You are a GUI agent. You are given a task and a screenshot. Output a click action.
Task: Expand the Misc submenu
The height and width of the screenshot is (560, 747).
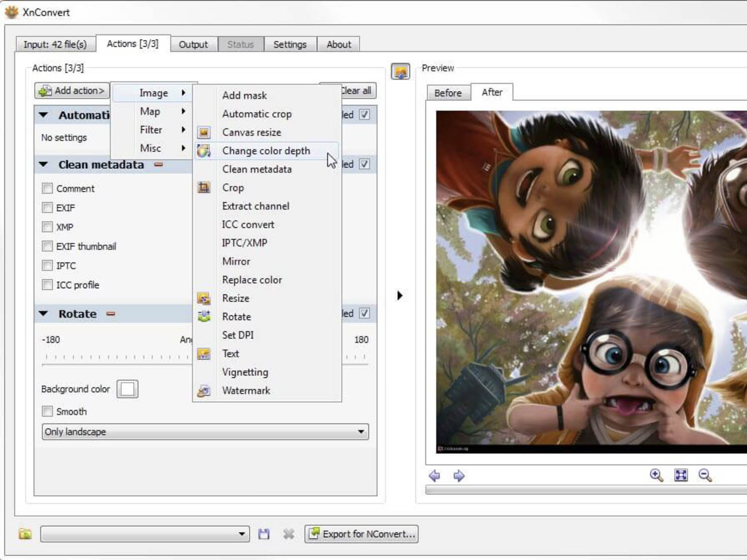pos(151,148)
